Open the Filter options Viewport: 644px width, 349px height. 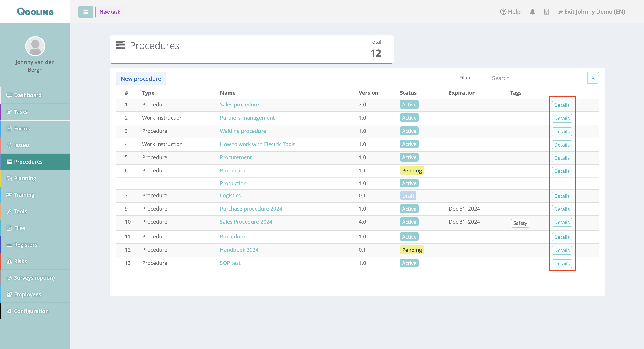point(465,78)
